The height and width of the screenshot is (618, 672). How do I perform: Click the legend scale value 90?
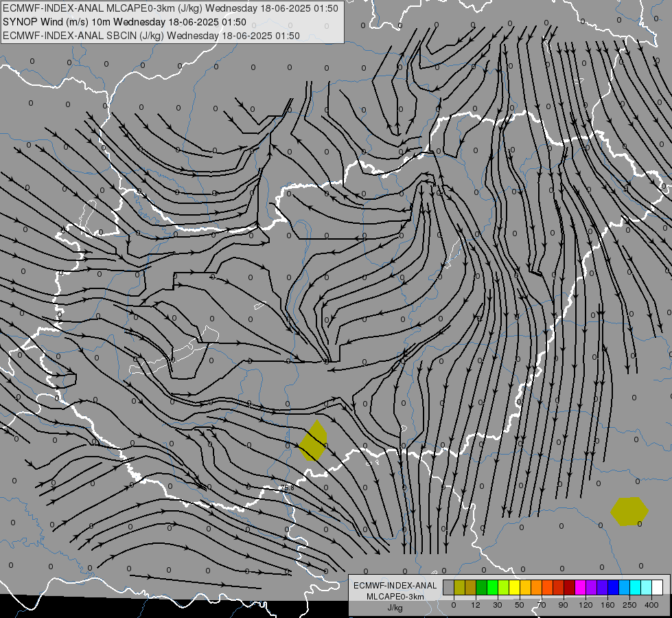tap(564, 605)
